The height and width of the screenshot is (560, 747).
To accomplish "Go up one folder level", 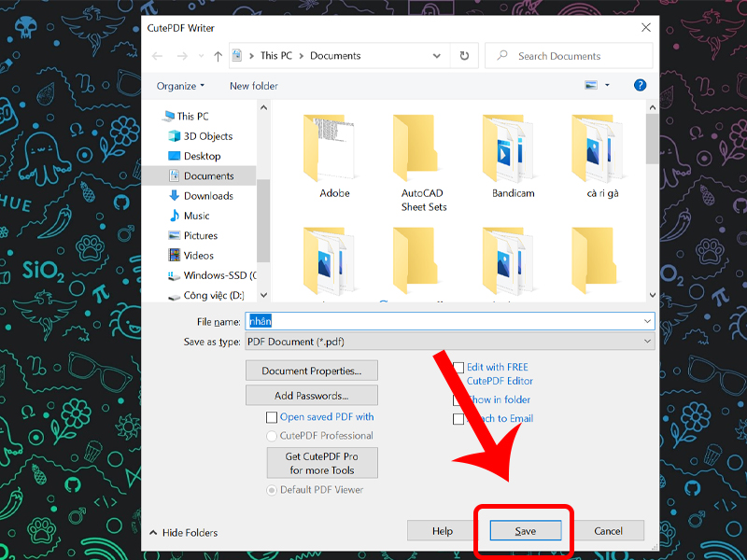I will pos(217,55).
